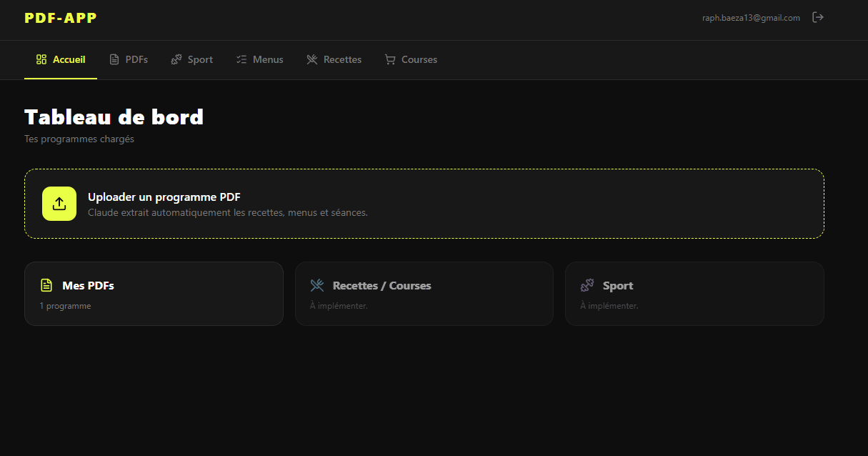This screenshot has width=868, height=456.
Task: Click the Recettes utensils icon in navigation
Action: tap(312, 59)
